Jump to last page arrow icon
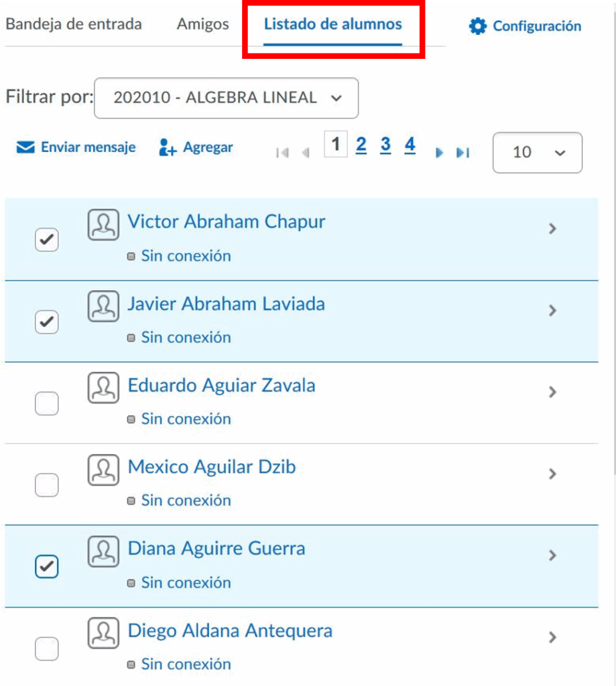Screen dimensions: 616x686 coord(462,153)
